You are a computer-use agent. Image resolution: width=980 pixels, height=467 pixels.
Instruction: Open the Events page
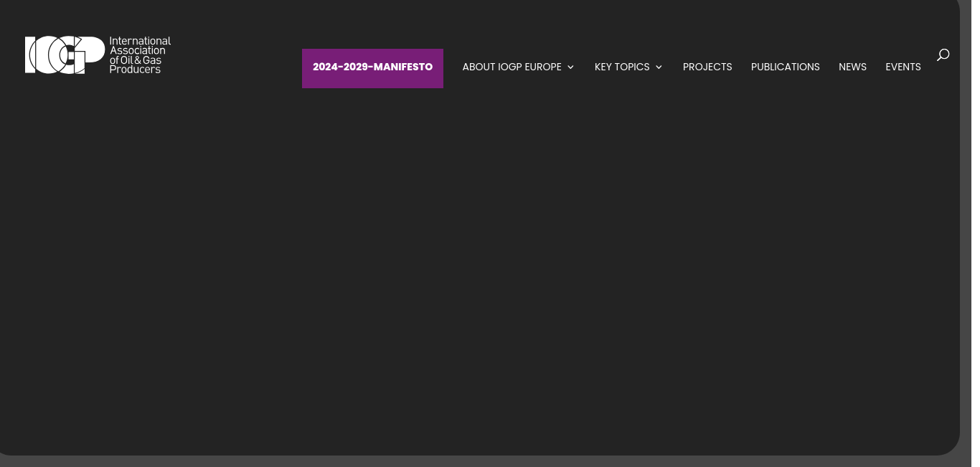(x=903, y=67)
